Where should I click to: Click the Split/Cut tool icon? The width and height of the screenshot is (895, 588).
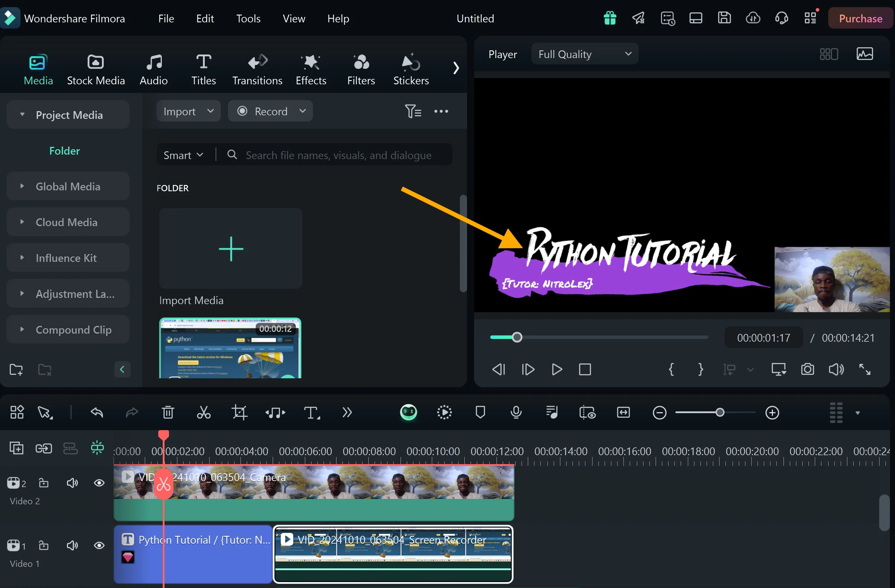[x=204, y=412]
